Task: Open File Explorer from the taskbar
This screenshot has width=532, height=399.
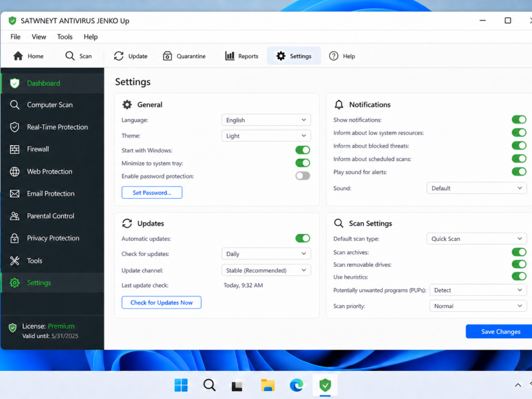Action: pyautogui.click(x=267, y=385)
